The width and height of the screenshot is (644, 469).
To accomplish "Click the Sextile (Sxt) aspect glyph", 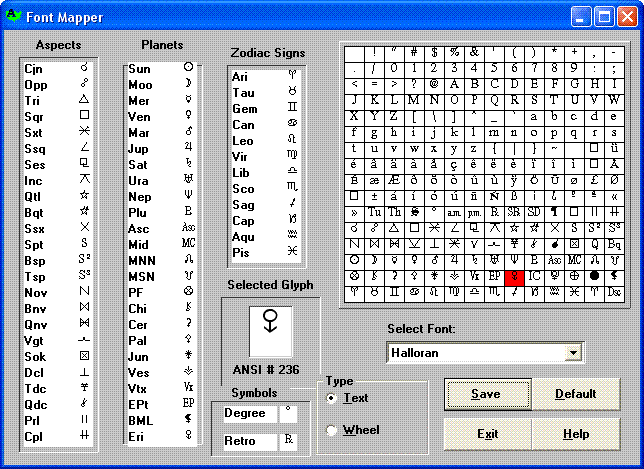I will [x=84, y=132].
